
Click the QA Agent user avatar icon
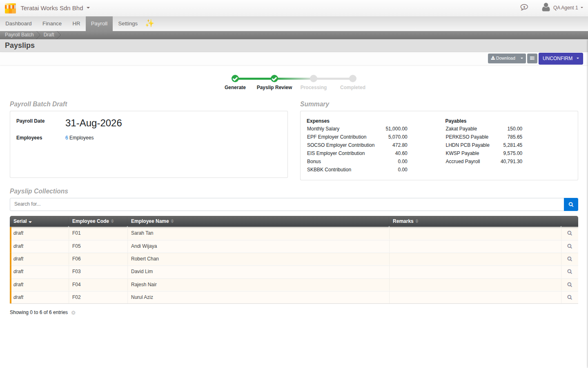pos(546,7)
